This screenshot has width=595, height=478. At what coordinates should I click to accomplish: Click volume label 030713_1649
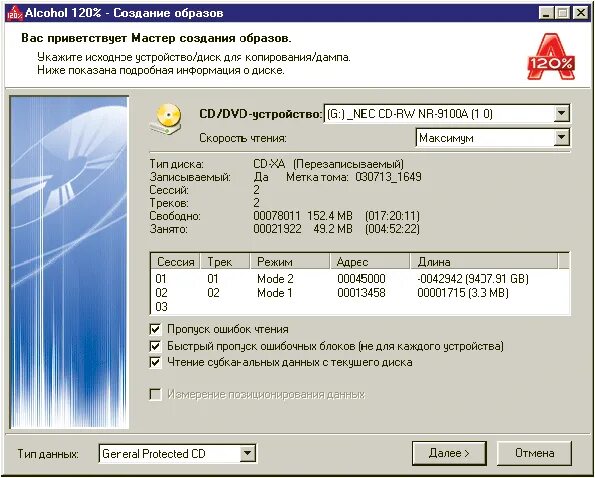[389, 177]
